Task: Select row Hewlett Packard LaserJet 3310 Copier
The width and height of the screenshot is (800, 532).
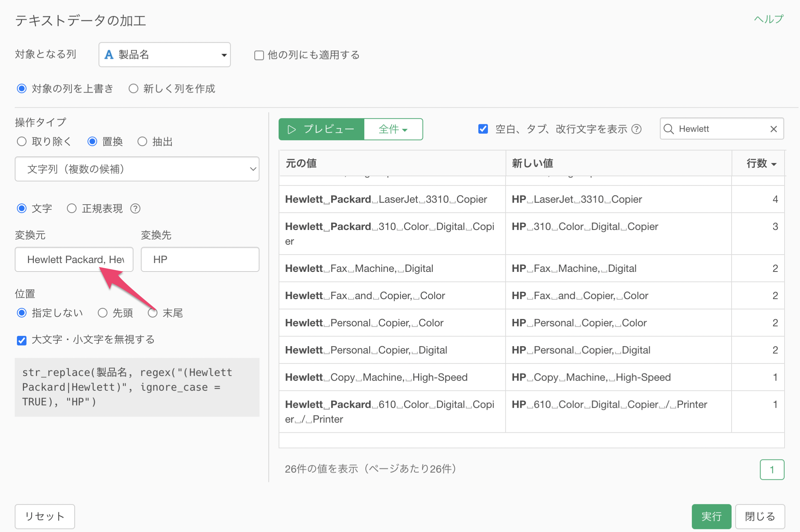Action: point(532,199)
